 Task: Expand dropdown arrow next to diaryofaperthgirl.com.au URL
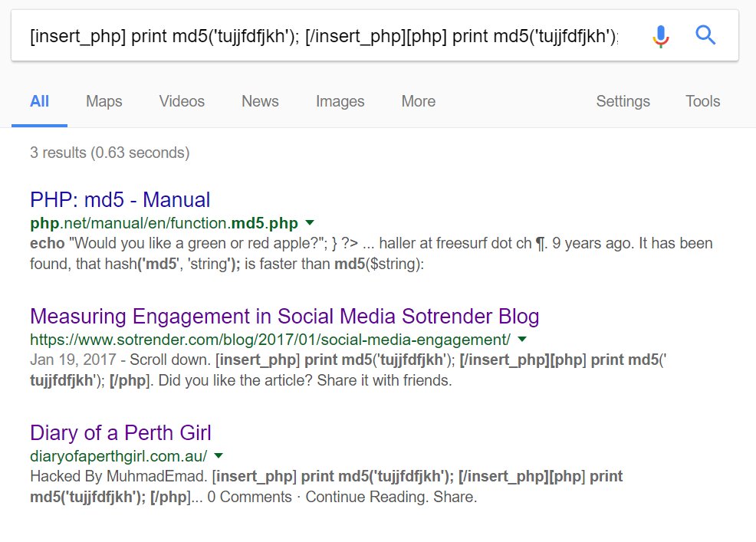[x=219, y=455]
